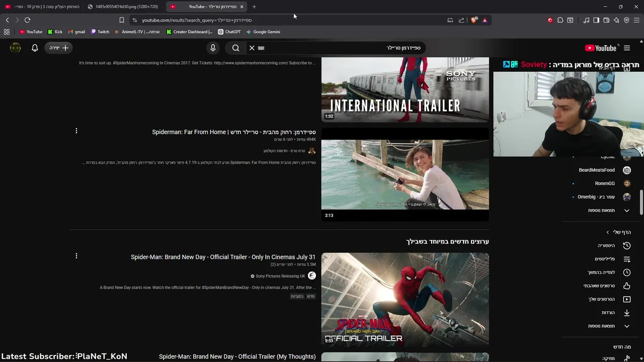Open the account avatar menu
The width and height of the screenshot is (644, 362).
tap(16, 48)
